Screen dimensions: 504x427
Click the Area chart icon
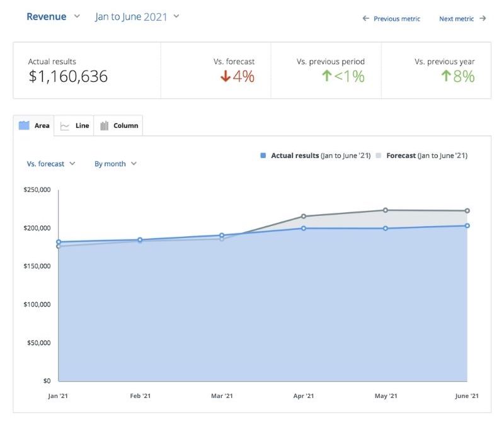click(x=24, y=125)
